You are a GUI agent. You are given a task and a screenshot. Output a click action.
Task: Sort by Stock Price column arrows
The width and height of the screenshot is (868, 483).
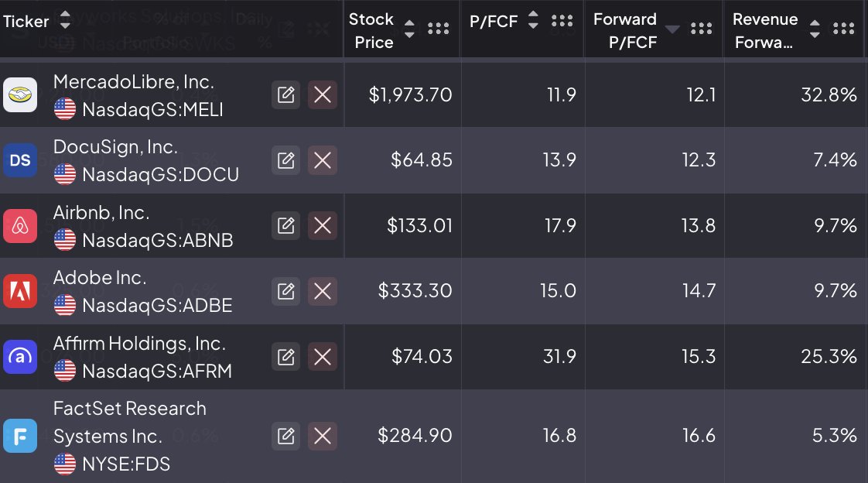pyautogui.click(x=410, y=29)
